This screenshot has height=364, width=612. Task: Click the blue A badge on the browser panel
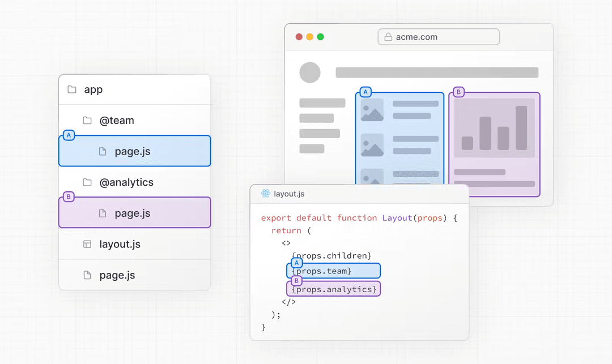coord(365,92)
